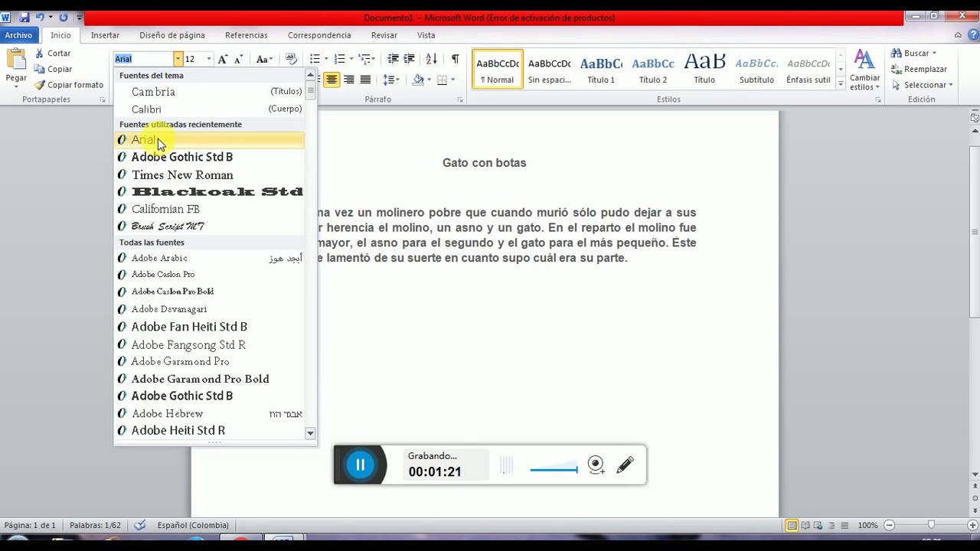This screenshot has width=980, height=551.
Task: Open the numbered list dropdown arrow
Action: pos(351,59)
